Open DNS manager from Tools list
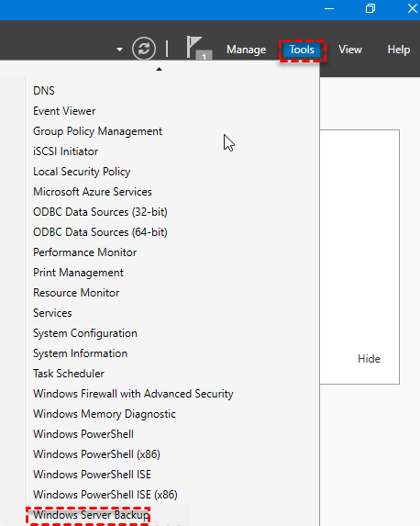The height and width of the screenshot is (526, 420). coord(44,91)
